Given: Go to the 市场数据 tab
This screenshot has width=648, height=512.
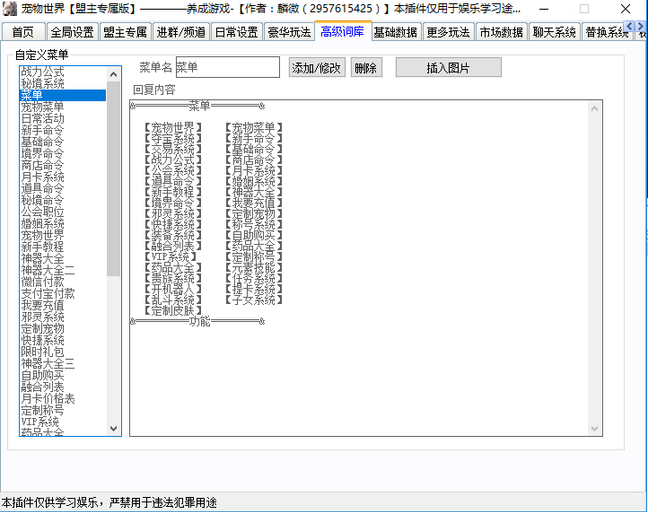Looking at the screenshot, I should pyautogui.click(x=497, y=32).
